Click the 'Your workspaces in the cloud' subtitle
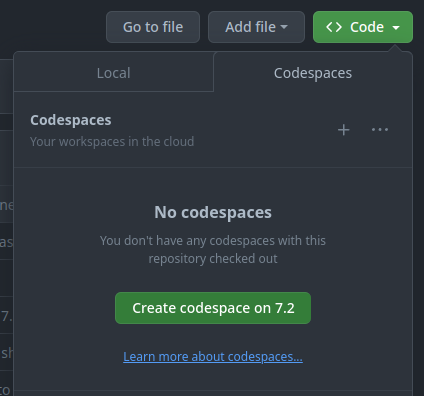424x396 pixels. tap(112, 142)
